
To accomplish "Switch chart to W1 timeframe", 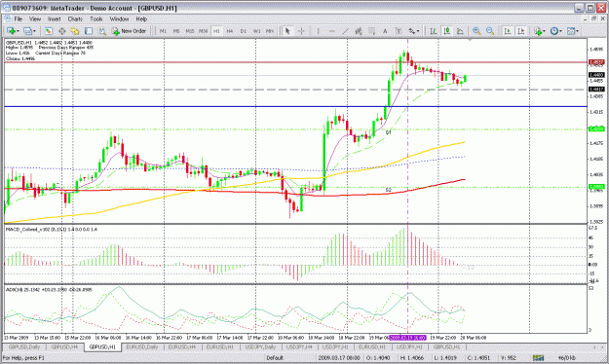I will (x=256, y=31).
